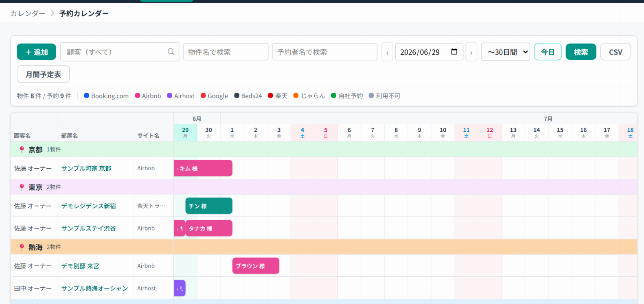Open the キム 様 reservation bar
This screenshot has width=644, height=304.
(203, 168)
